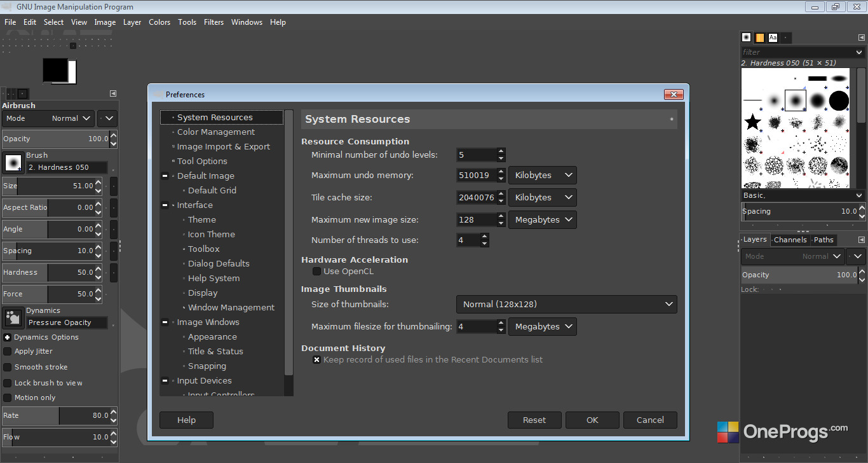Image resolution: width=868 pixels, height=463 pixels.
Task: Select Window Management in preferences tree
Action: click(x=231, y=308)
